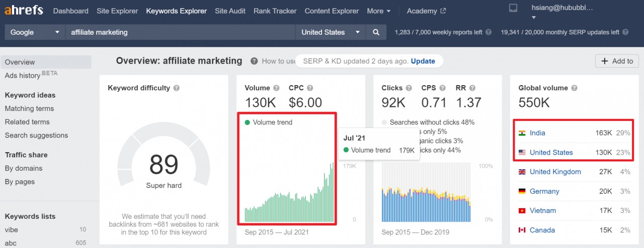Open Ads history BETA
The image size is (644, 248).
tap(31, 75)
